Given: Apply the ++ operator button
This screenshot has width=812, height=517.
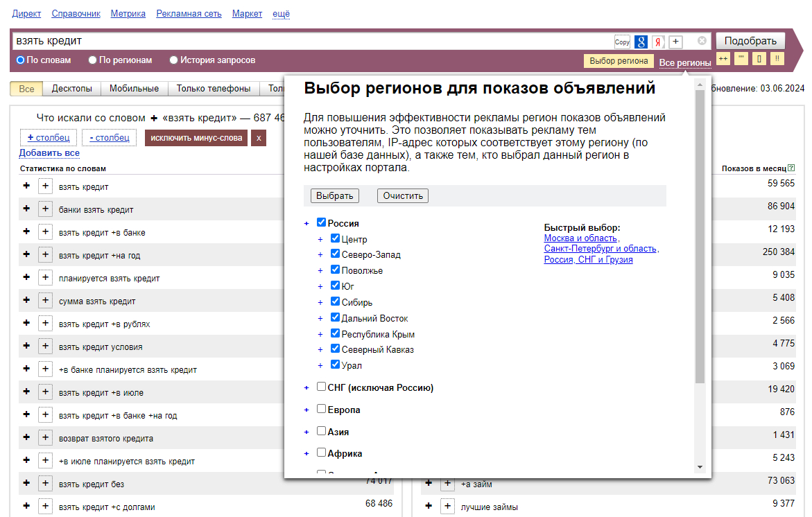Looking at the screenshot, I should (x=723, y=58).
